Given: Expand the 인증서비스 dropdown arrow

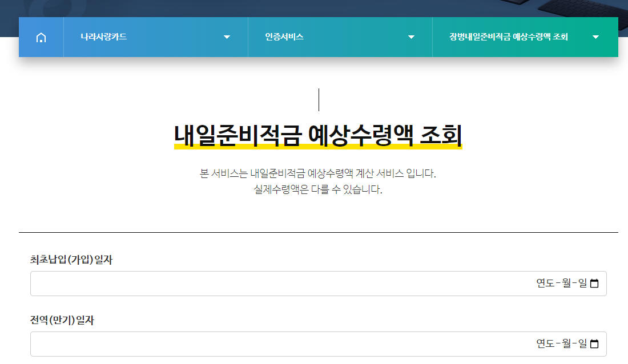Looking at the screenshot, I should pos(411,37).
